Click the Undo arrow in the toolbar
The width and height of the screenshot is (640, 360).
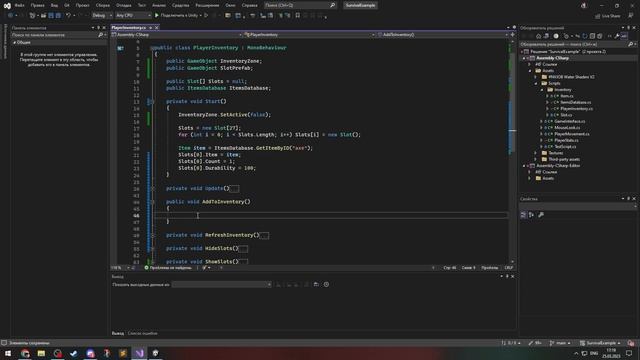68,15
